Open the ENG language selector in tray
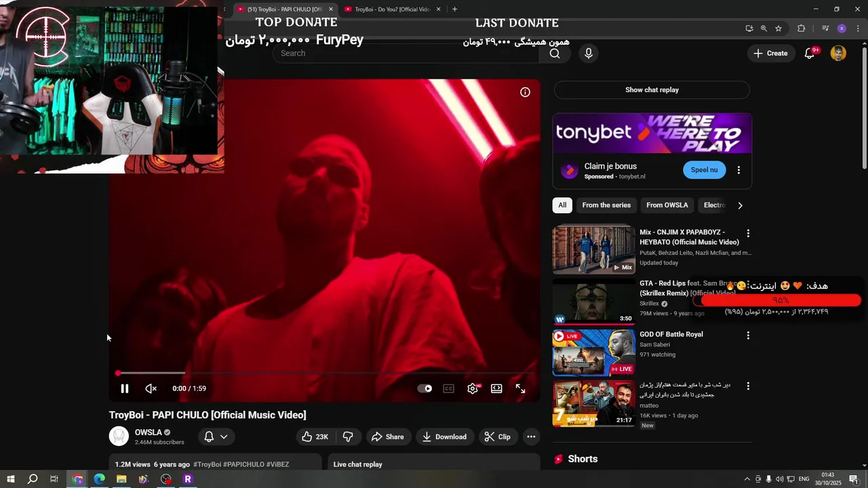 [x=804, y=479]
